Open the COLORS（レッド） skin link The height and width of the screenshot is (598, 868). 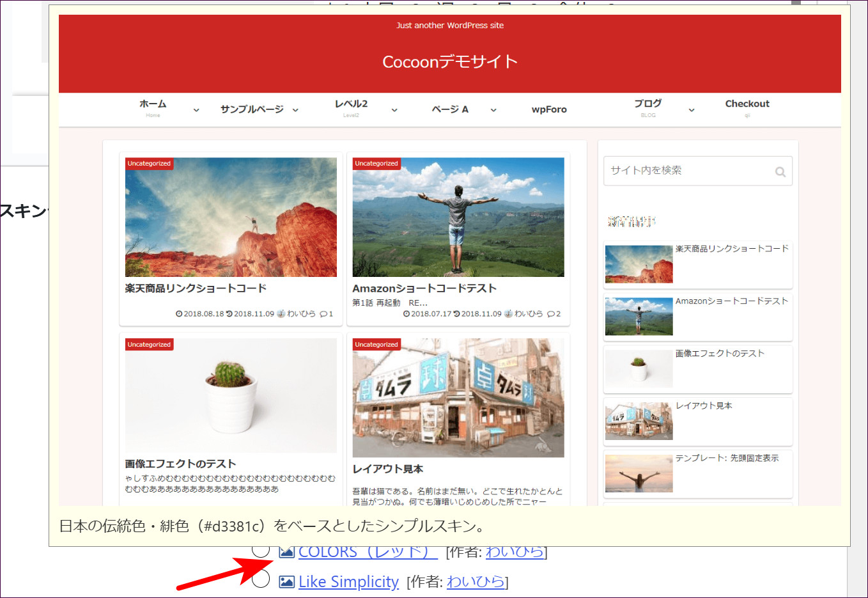(x=368, y=552)
